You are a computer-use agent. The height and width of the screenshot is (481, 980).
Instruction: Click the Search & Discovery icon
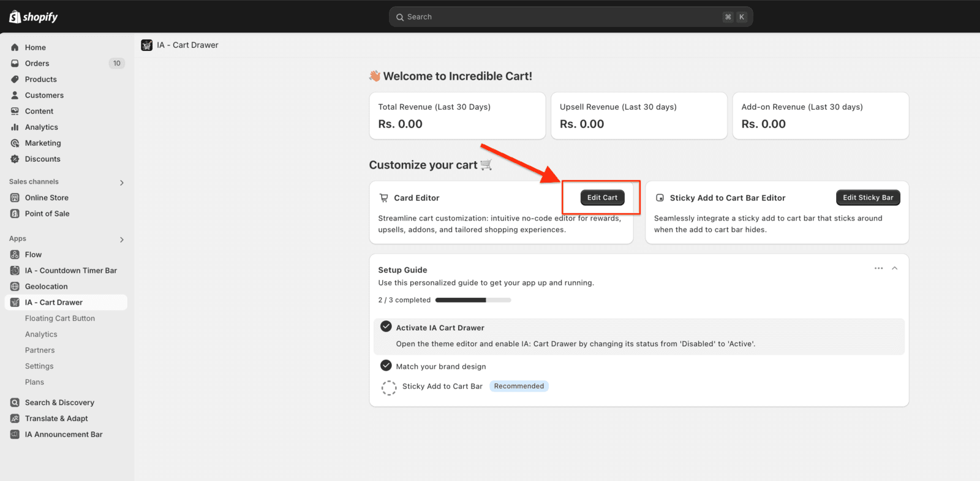[x=15, y=403]
